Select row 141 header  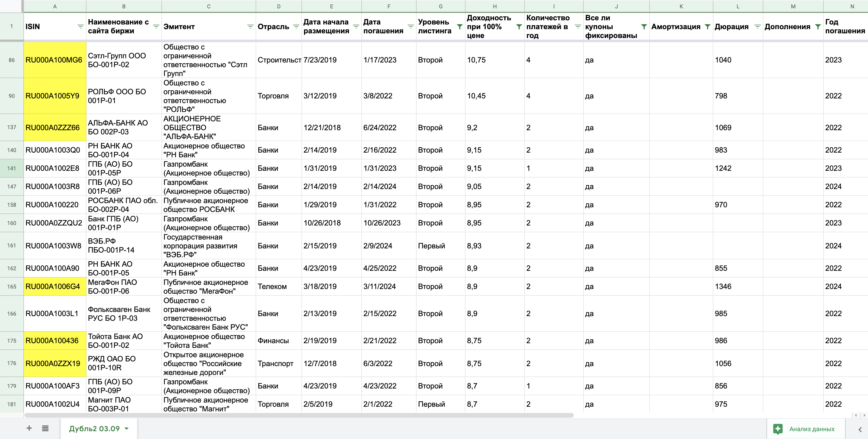click(12, 168)
